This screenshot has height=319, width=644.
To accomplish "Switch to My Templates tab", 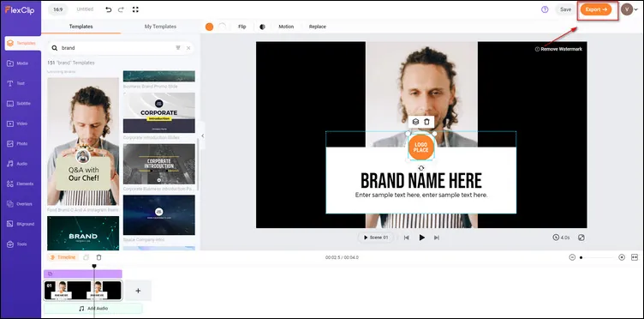I will [x=160, y=27].
